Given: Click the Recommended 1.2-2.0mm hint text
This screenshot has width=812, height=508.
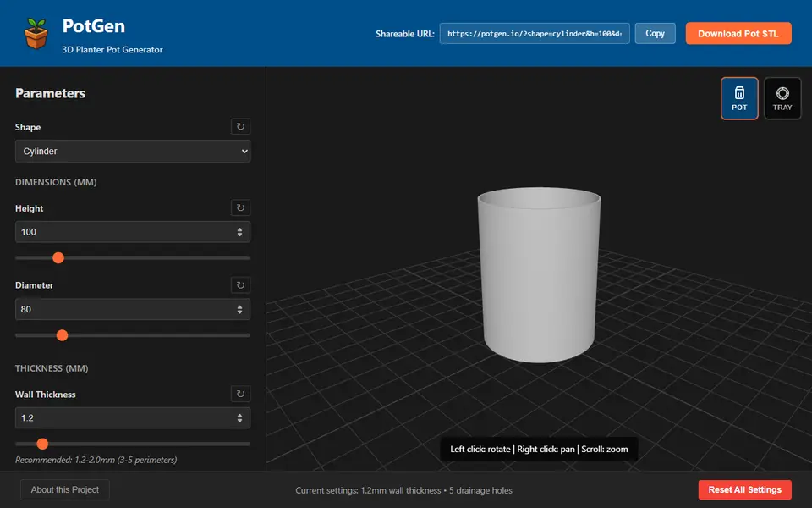Looking at the screenshot, I should [96, 460].
